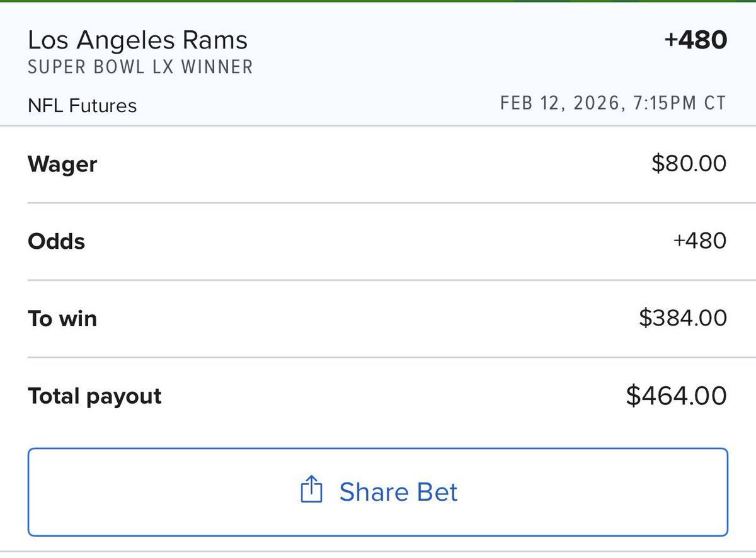Image resolution: width=756 pixels, height=558 pixels.
Task: Tap the share icon beside Share Bet
Action: (311, 490)
